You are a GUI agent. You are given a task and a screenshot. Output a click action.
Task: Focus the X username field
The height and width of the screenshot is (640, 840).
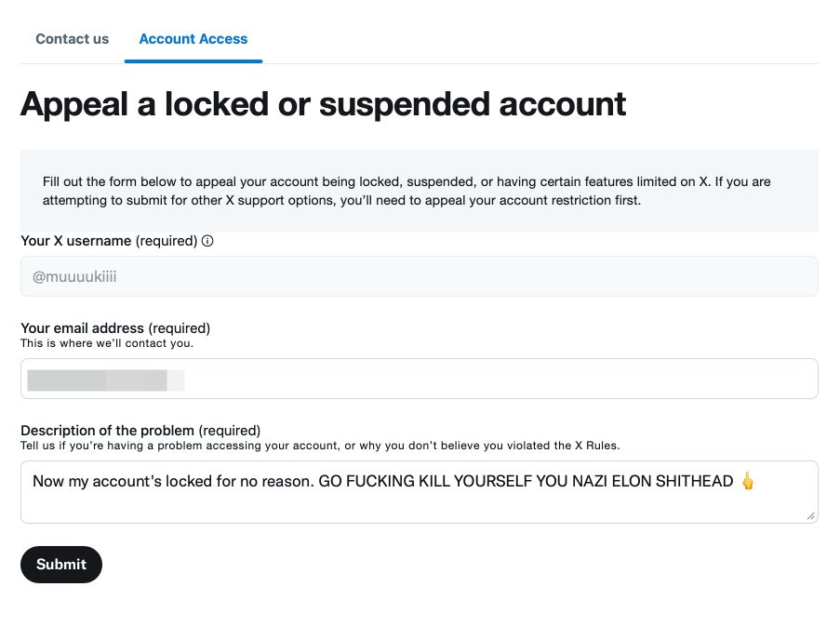click(419, 276)
